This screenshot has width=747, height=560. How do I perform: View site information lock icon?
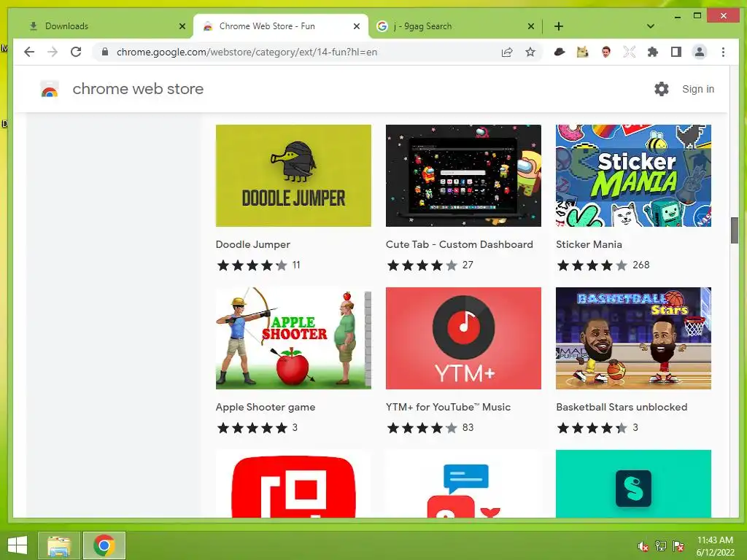[x=105, y=52]
